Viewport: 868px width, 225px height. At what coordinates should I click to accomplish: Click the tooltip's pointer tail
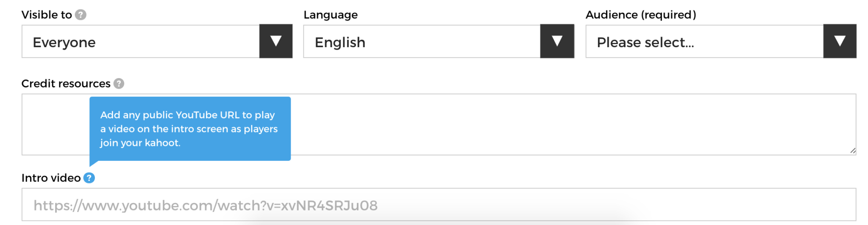click(x=93, y=163)
